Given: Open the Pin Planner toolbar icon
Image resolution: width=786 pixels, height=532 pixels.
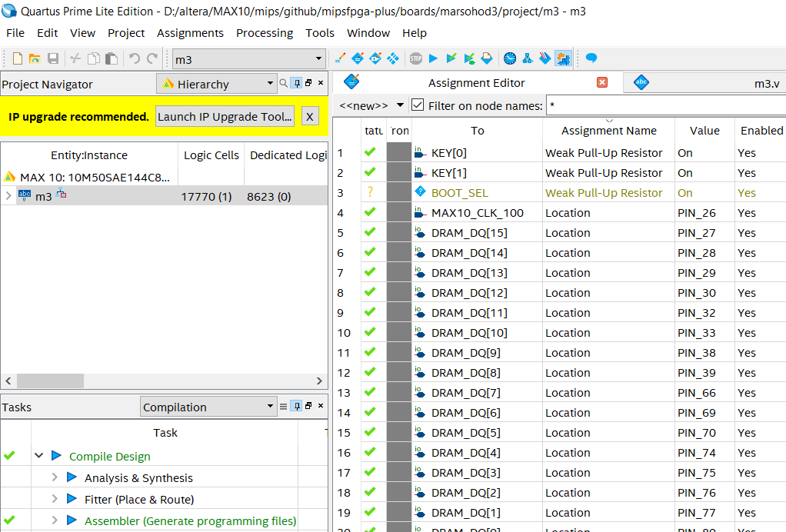Looking at the screenshot, I should pyautogui.click(x=375, y=58).
